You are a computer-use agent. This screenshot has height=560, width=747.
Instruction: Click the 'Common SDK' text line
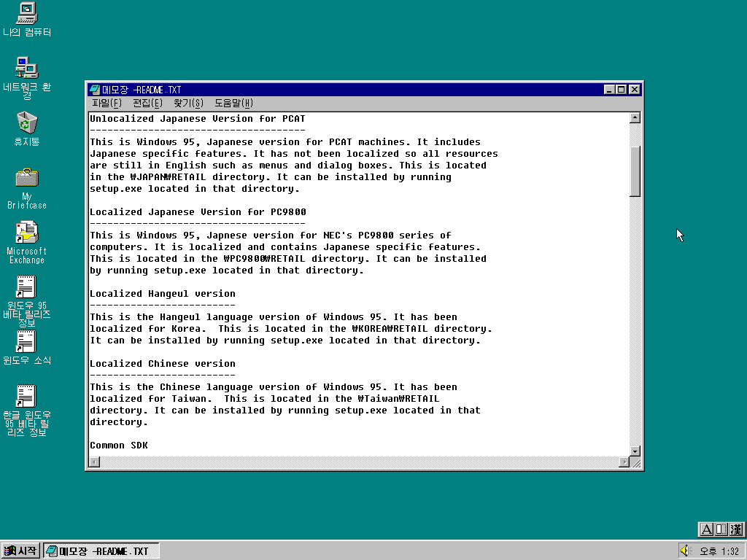(119, 446)
